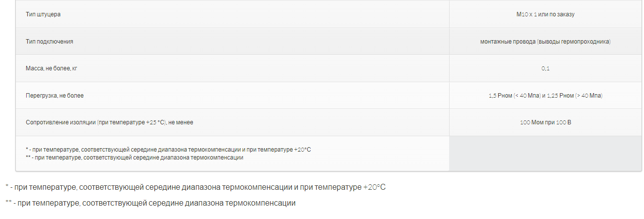Click "1,5 Рном (< 40 Мпа)" overload value
The image size is (644, 219).
pyautogui.click(x=514, y=96)
